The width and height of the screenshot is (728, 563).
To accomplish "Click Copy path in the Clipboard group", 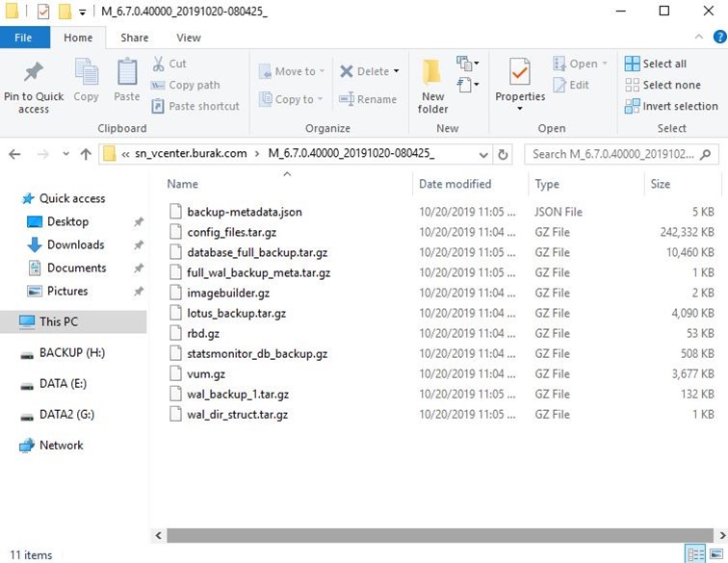I will [185, 85].
